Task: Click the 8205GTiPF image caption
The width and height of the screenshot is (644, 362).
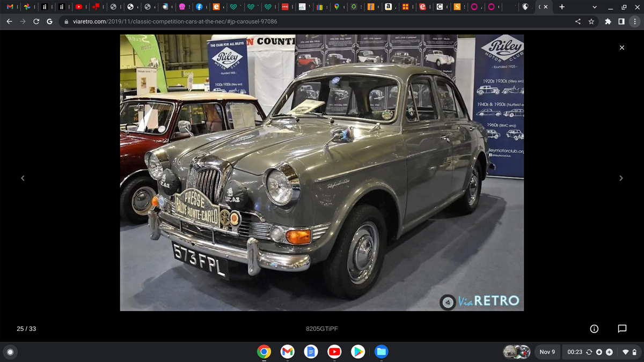Action: 322,329
